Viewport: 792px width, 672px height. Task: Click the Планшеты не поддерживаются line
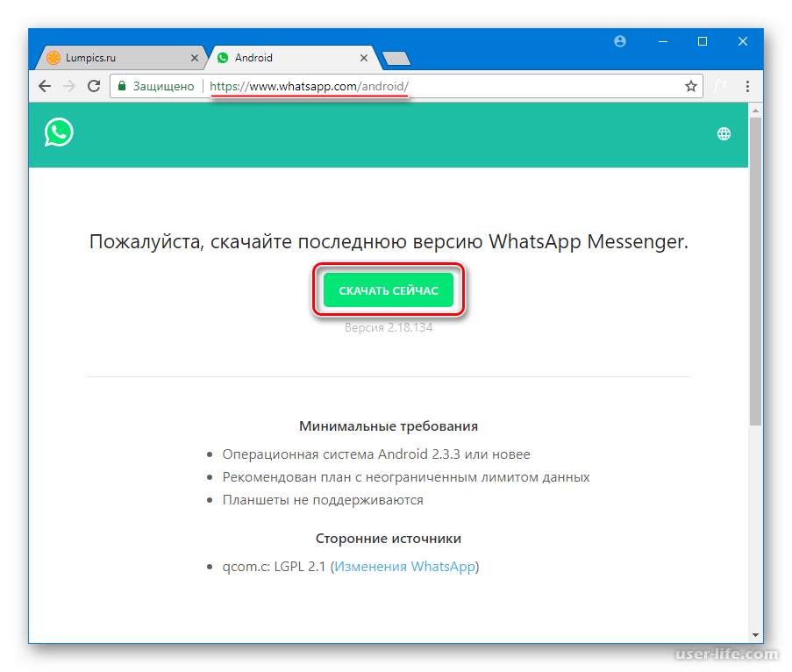pos(323,500)
